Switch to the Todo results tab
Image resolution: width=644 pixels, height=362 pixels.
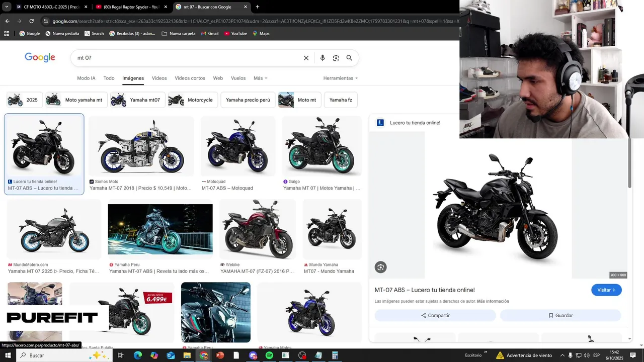coord(109,78)
